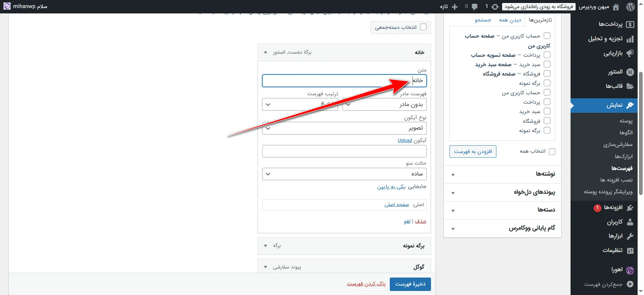Open بازاریابی megaphone icon
This screenshot has height=295, width=644.
[x=630, y=53]
